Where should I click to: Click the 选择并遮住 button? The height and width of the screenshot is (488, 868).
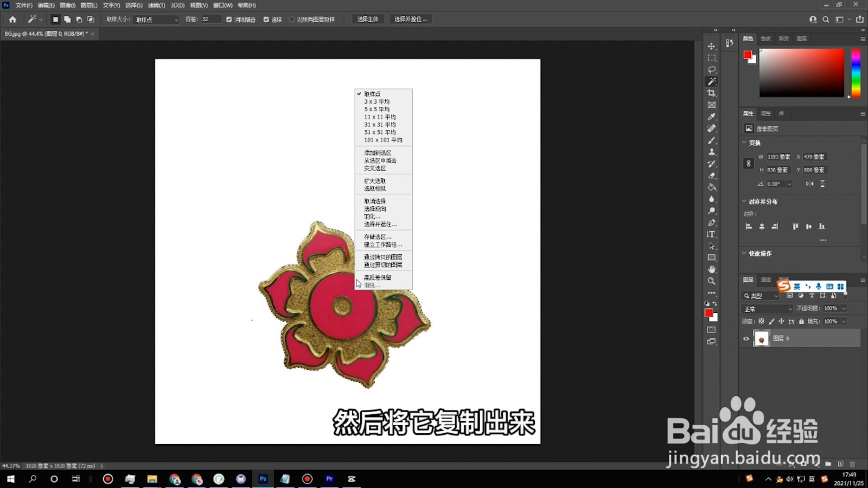[x=411, y=20]
